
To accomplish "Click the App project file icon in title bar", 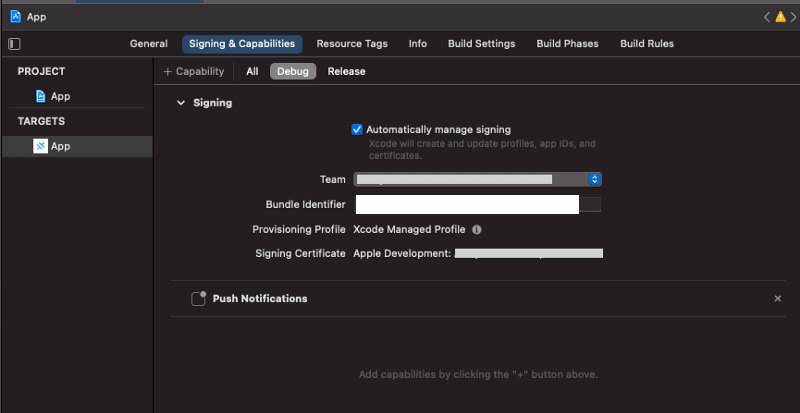I will pyautogui.click(x=16, y=17).
